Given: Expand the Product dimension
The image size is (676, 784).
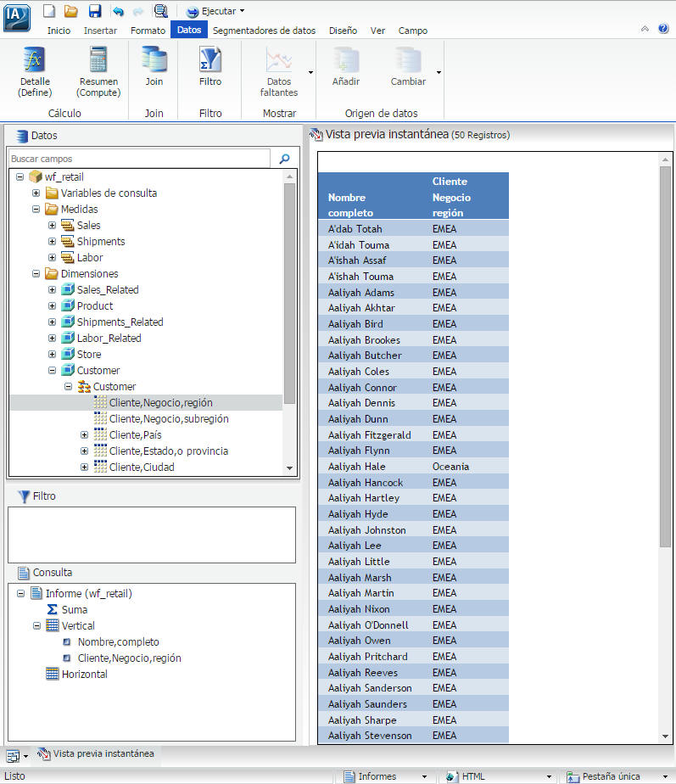Looking at the screenshot, I should tap(52, 306).
